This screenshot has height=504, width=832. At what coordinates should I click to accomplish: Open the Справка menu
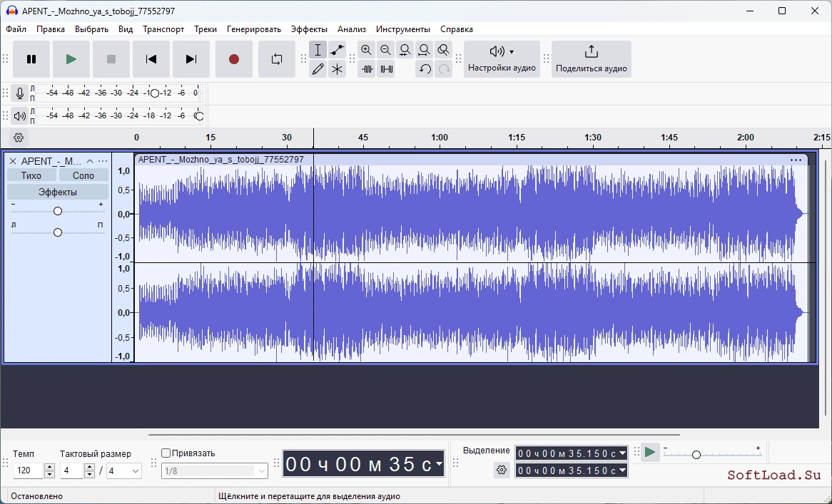coord(457,29)
